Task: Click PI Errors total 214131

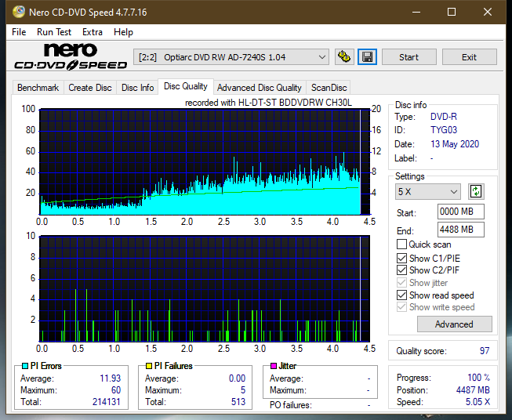Action: tap(107, 402)
